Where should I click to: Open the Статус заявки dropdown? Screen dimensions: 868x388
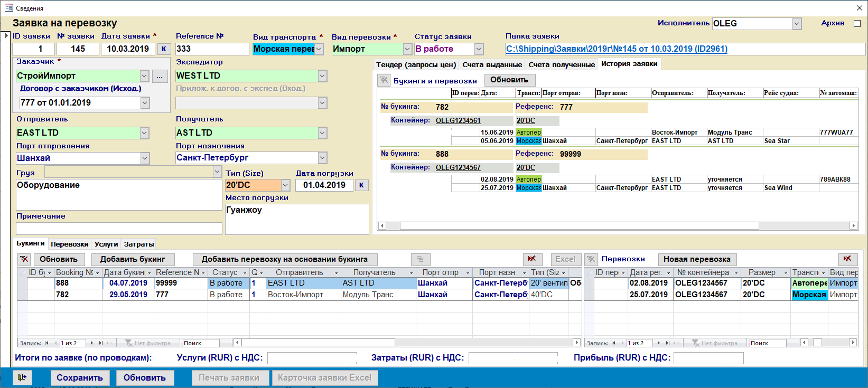[x=479, y=49]
